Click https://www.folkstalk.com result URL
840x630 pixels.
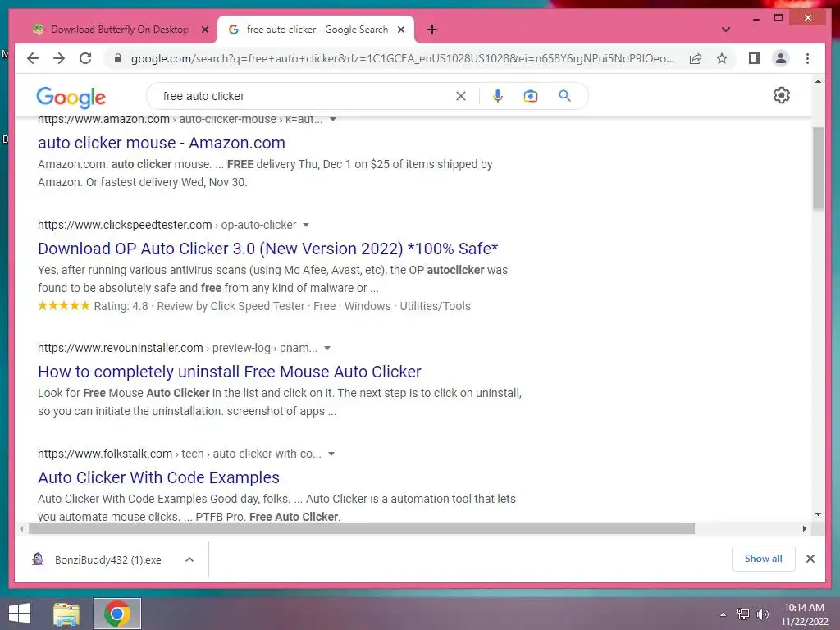point(105,454)
